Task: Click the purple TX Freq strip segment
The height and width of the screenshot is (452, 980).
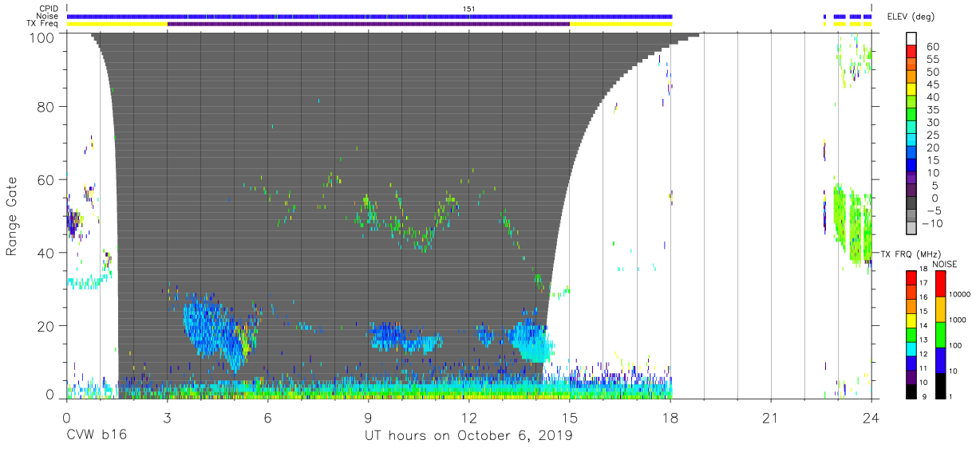Action: coord(369,24)
